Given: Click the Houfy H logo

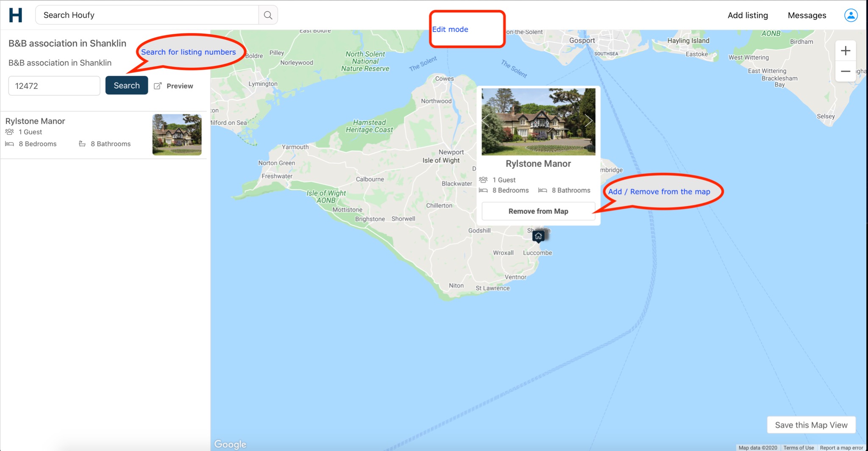Looking at the screenshot, I should point(16,15).
